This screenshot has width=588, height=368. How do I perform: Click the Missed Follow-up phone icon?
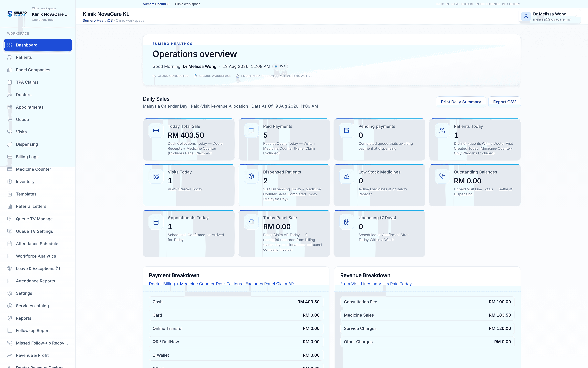[10, 343]
